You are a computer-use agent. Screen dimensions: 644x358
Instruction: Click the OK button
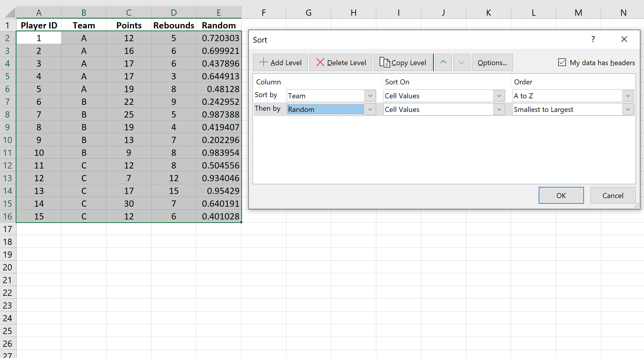561,195
